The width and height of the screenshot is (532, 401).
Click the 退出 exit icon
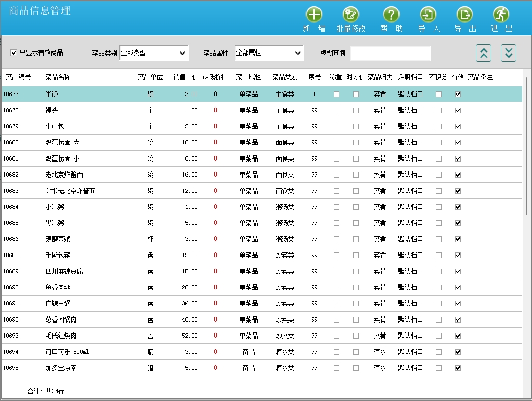point(501,15)
